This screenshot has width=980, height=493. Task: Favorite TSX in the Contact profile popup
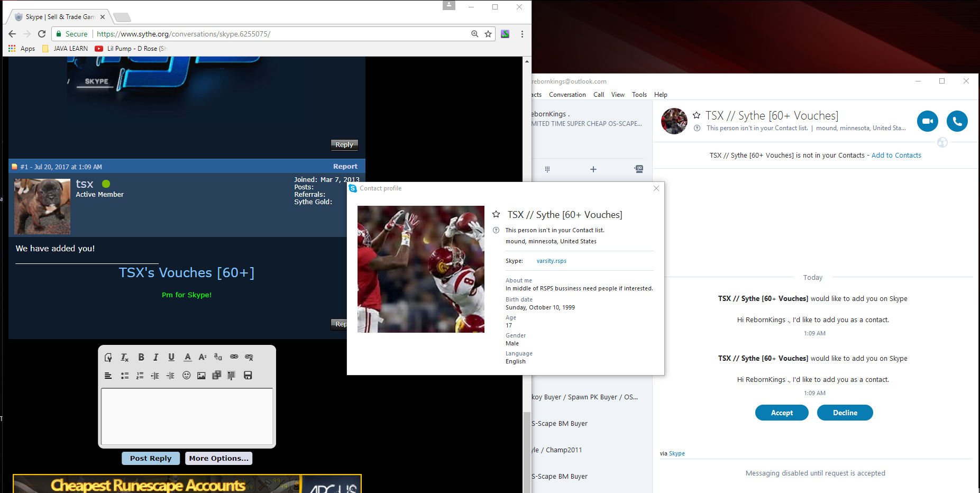click(x=496, y=214)
